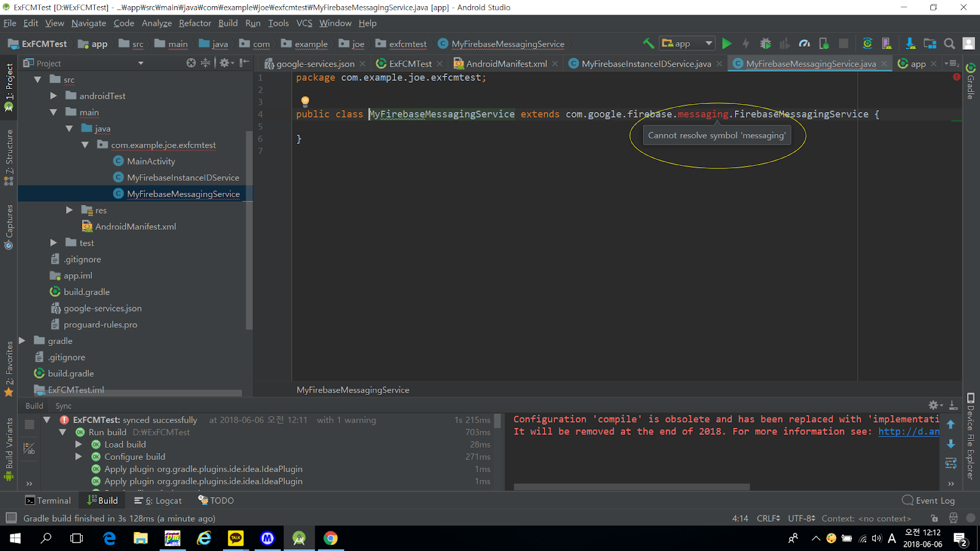Screen dimensions: 980x551
Task: Open Build panel gear settings
Action: (935, 405)
